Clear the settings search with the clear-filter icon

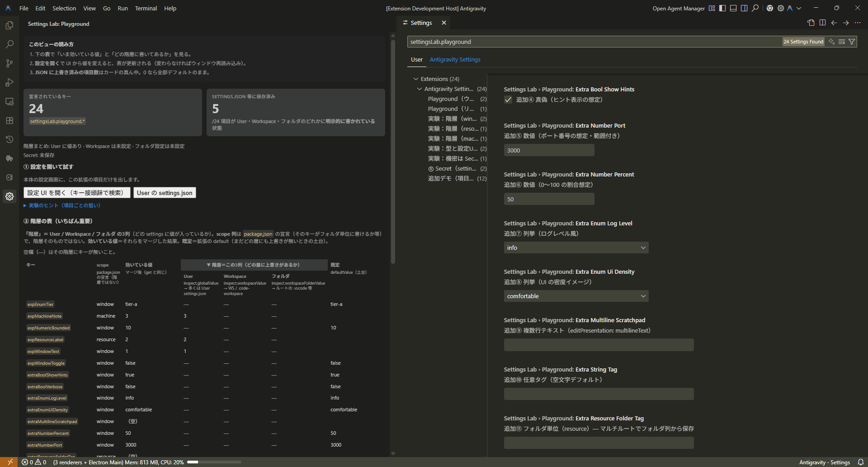841,42
